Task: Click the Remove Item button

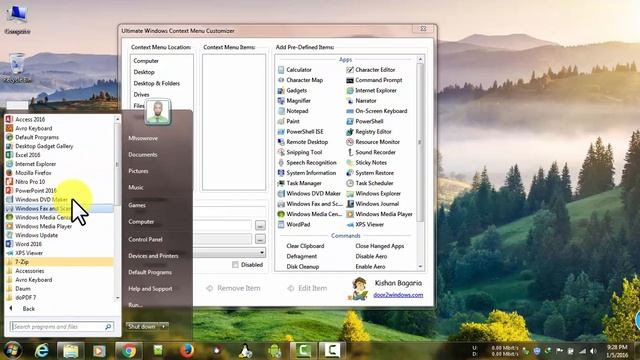Action: (233, 288)
